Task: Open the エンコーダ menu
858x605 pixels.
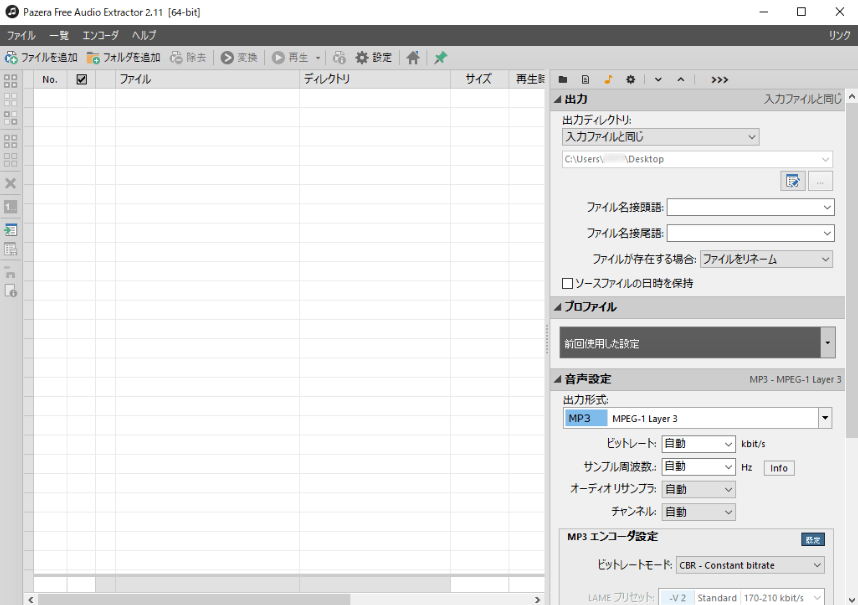Action: [x=101, y=34]
